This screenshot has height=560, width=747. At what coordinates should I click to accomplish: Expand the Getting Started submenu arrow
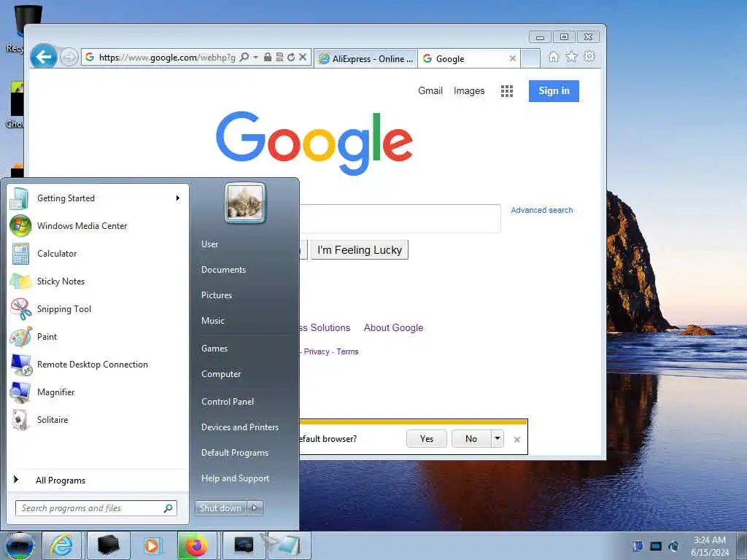point(178,198)
